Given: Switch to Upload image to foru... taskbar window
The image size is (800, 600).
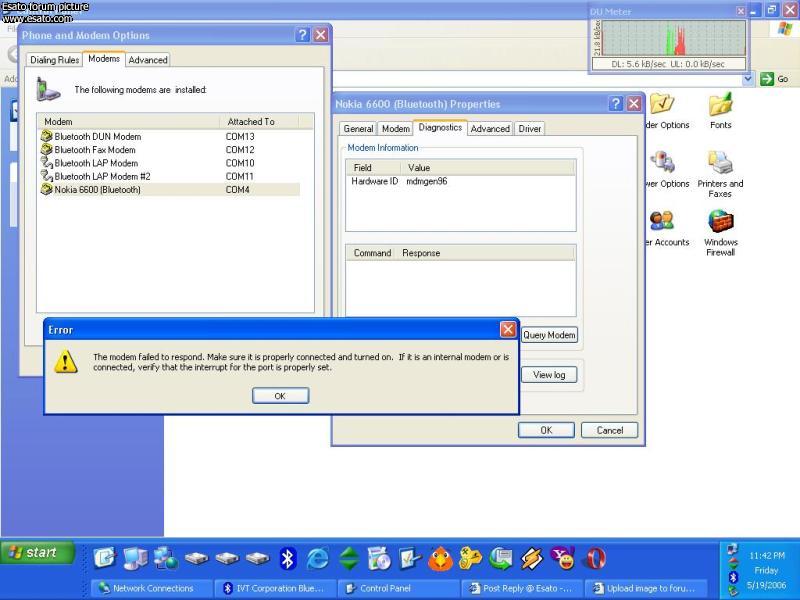Looking at the screenshot, I should (646, 588).
